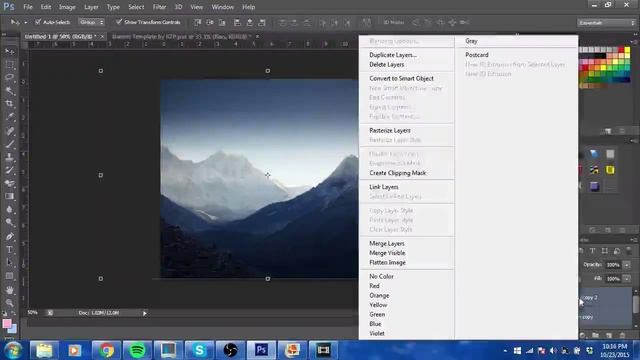Select the Gradient tool
The image size is (640, 360).
(x=10, y=196)
